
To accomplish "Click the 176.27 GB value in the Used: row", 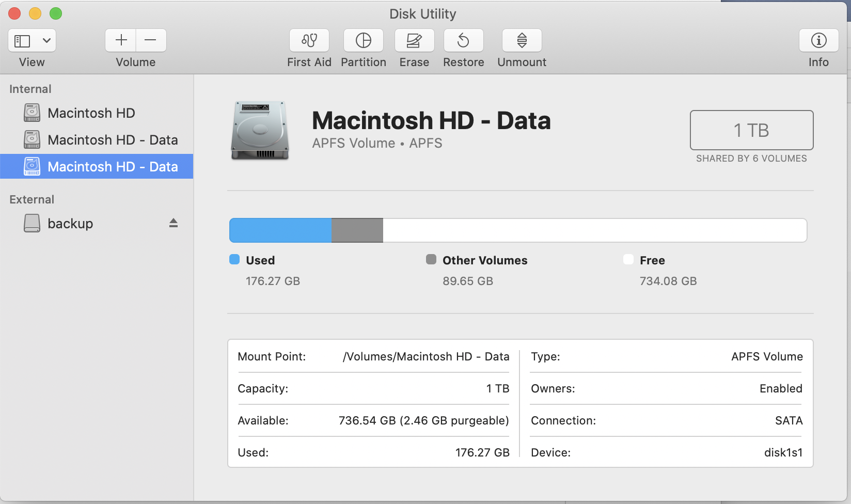I will pyautogui.click(x=482, y=453).
